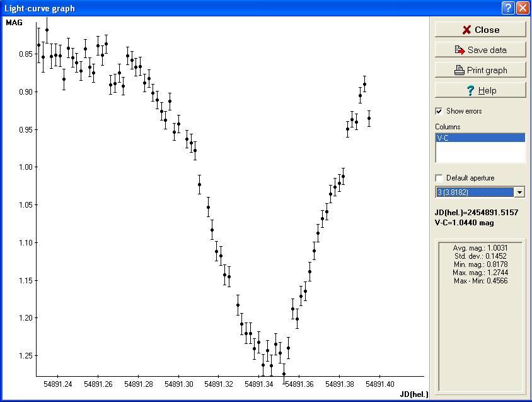The height and width of the screenshot is (402, 532).
Task: Click the empty area of Columns list
Action: (x=480, y=153)
